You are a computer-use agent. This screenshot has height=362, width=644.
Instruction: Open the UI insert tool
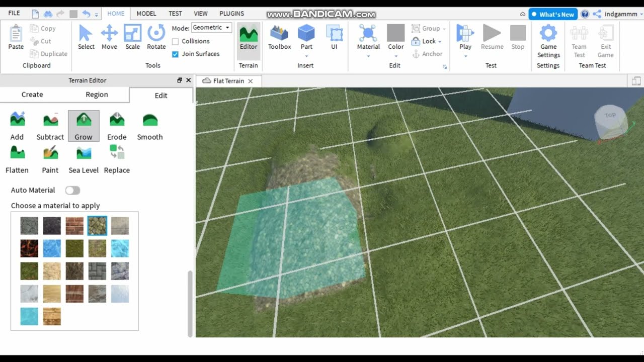click(x=334, y=38)
